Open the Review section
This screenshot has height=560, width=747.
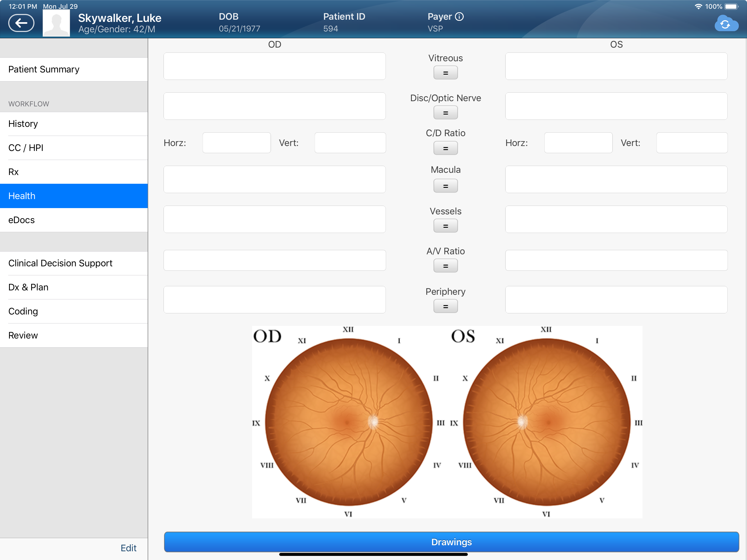(x=74, y=335)
